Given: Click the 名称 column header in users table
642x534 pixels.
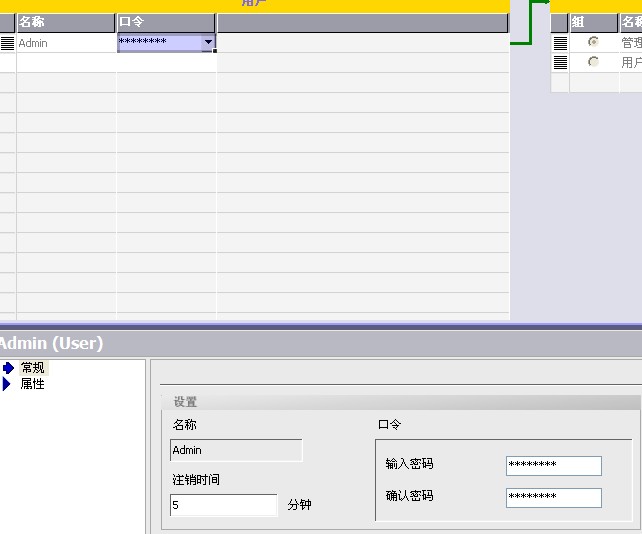Looking at the screenshot, I should point(66,22).
